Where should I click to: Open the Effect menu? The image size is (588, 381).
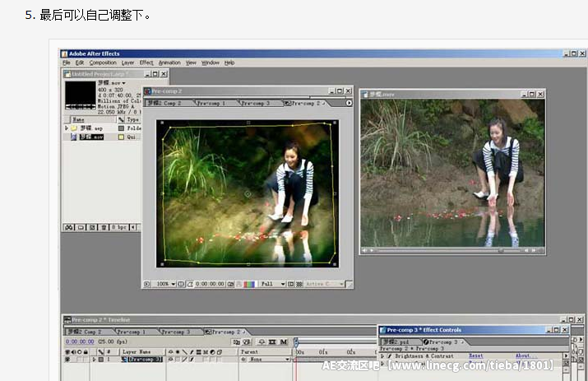tap(146, 63)
